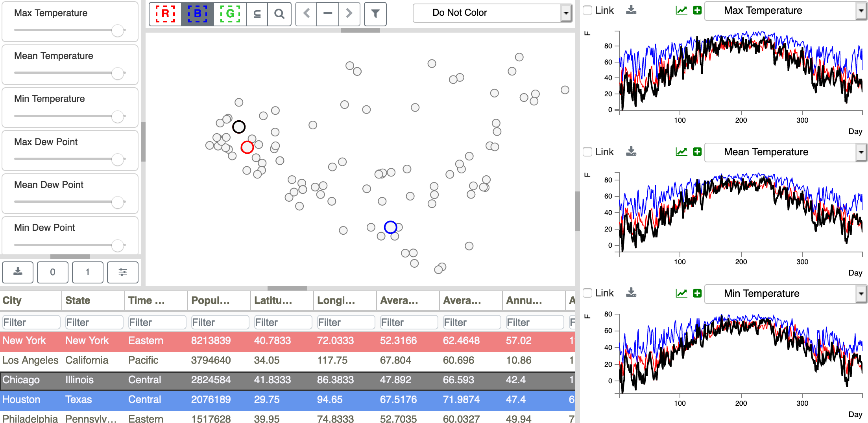The height and width of the screenshot is (423, 868).
Task: Click the Mean Temperature slider handle
Action: (118, 73)
